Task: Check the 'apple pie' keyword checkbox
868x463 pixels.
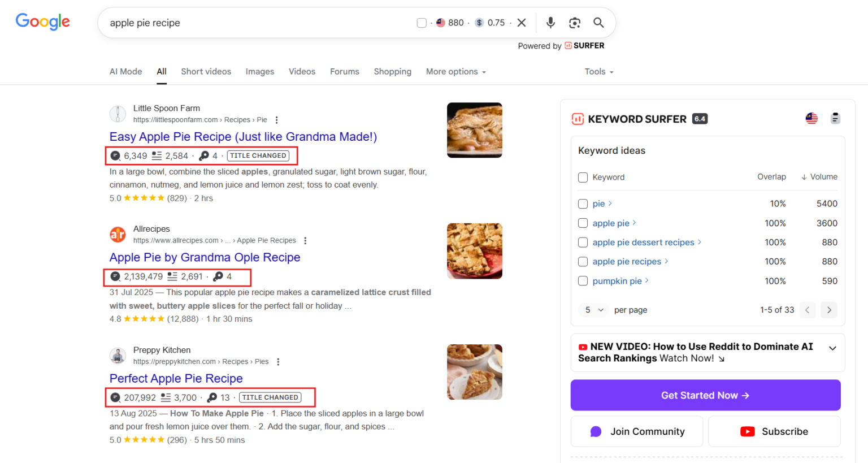Action: (x=583, y=223)
